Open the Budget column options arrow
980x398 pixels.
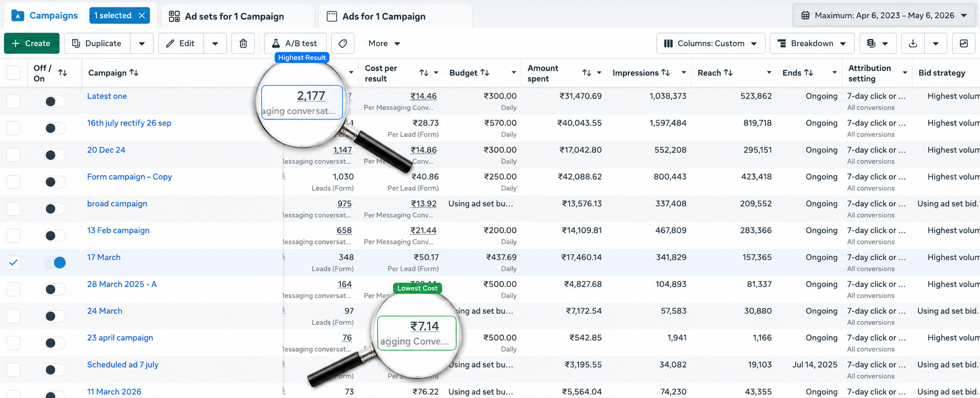[x=513, y=73]
